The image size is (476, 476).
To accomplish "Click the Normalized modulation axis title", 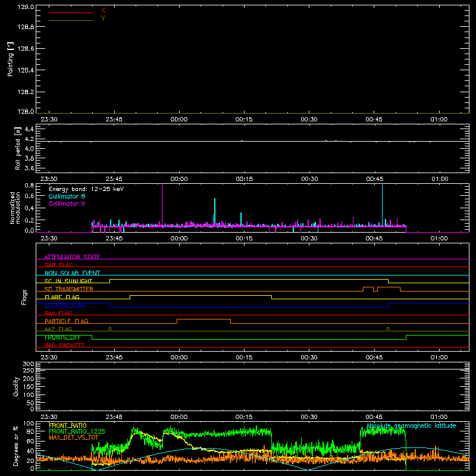I will click(x=15, y=208).
